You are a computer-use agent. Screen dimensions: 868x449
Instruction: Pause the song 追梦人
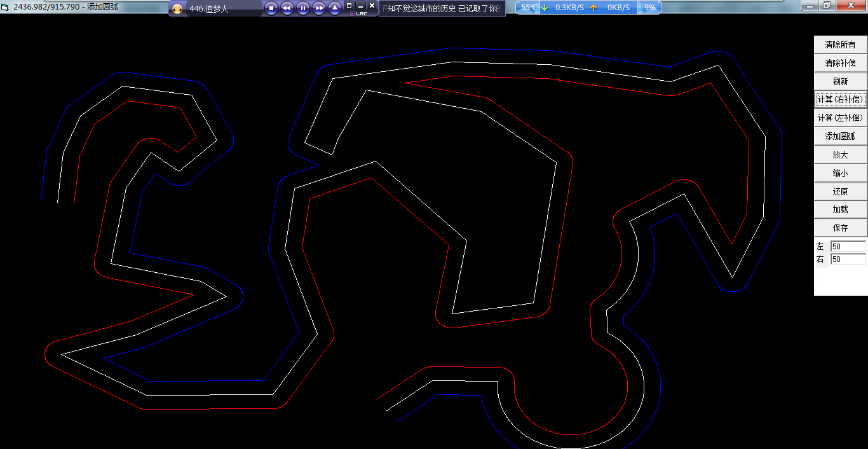(x=303, y=8)
